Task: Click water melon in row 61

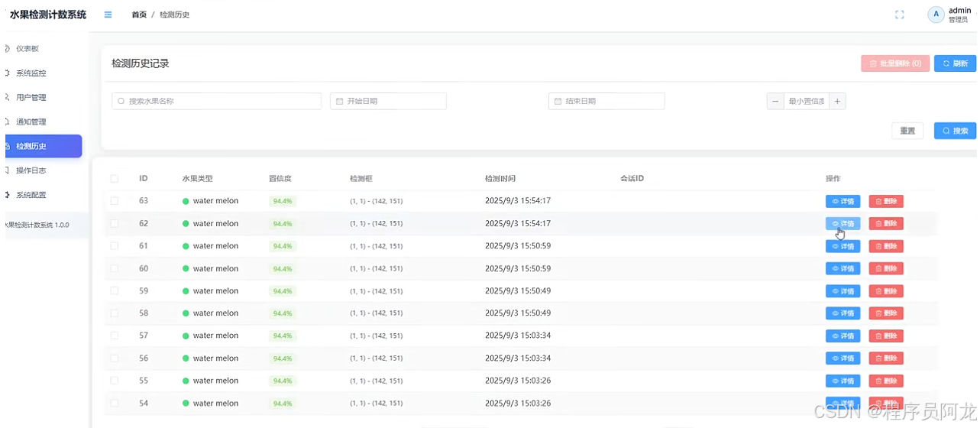Action: pos(215,246)
